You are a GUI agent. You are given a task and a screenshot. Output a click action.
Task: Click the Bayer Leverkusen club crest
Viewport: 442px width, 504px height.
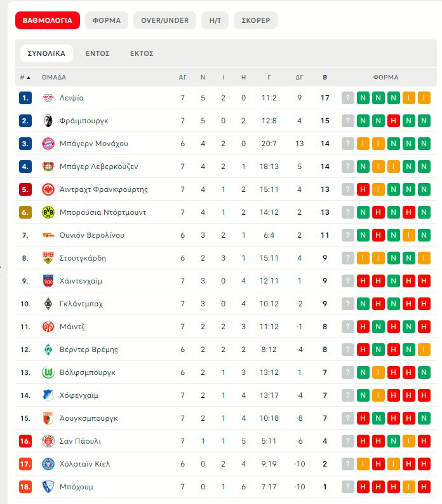48,167
